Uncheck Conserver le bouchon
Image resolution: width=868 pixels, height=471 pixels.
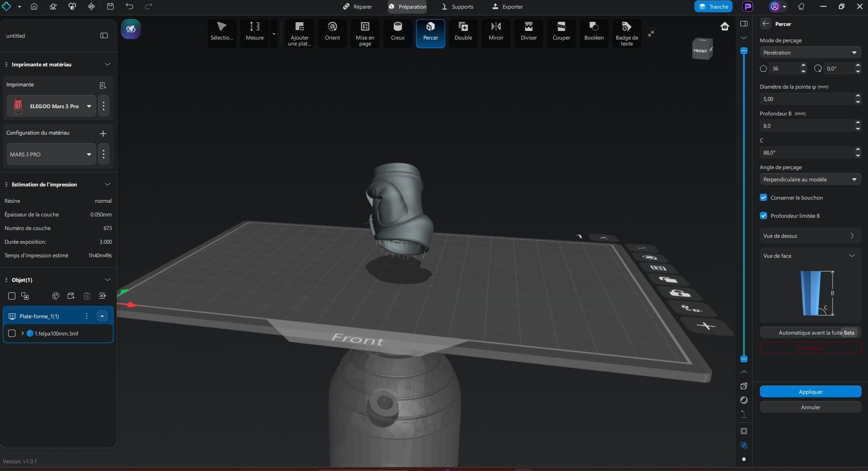(x=763, y=198)
